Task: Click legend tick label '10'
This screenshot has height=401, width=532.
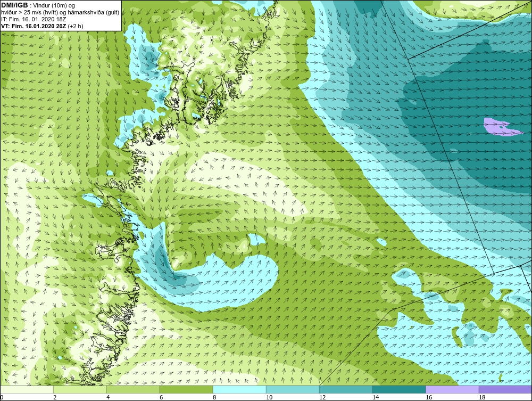Action: (269, 397)
